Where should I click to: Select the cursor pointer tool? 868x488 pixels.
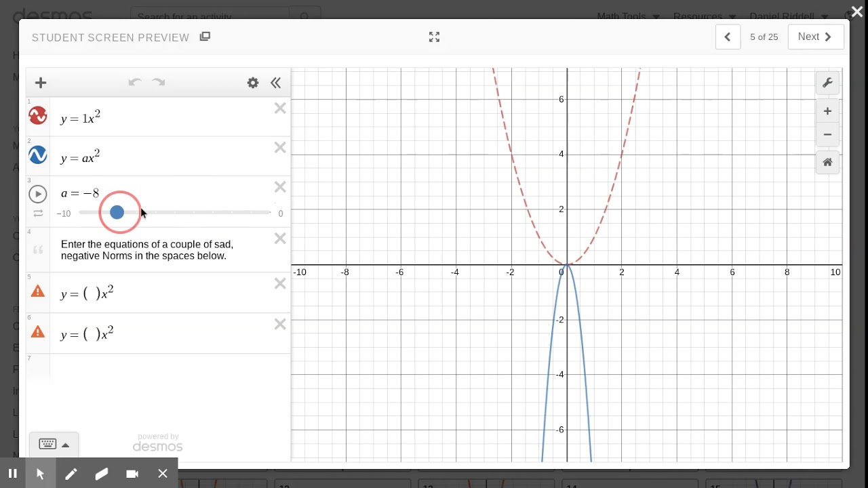40,474
